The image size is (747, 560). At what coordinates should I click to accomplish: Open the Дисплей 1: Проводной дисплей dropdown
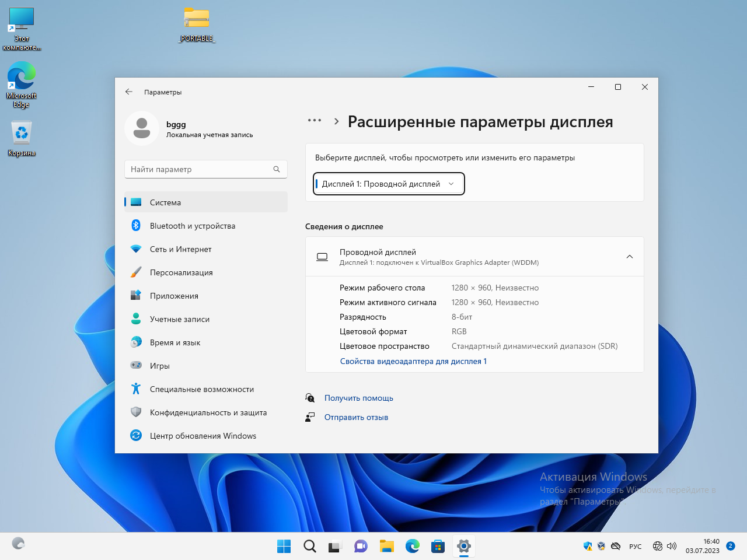pos(389,184)
